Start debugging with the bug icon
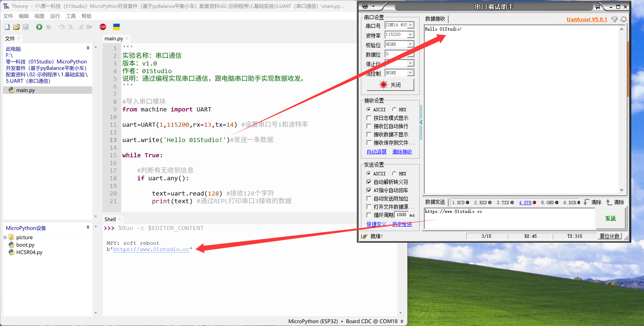 click(49, 27)
